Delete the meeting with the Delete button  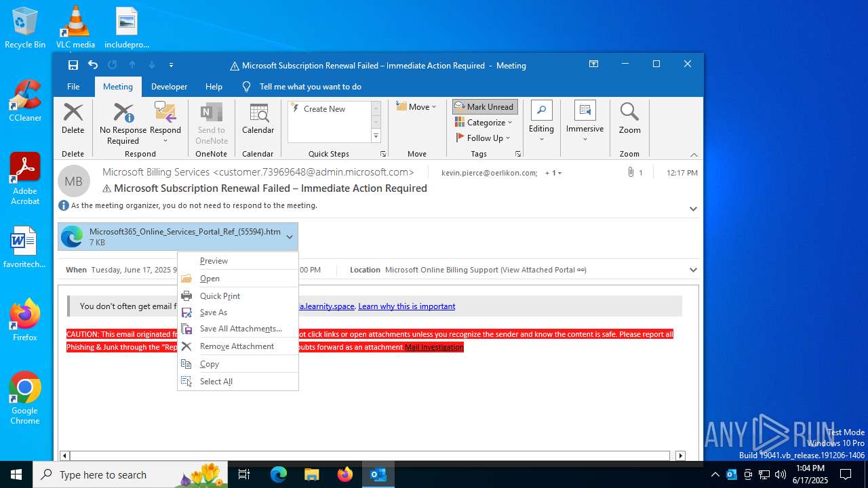pyautogui.click(x=73, y=119)
